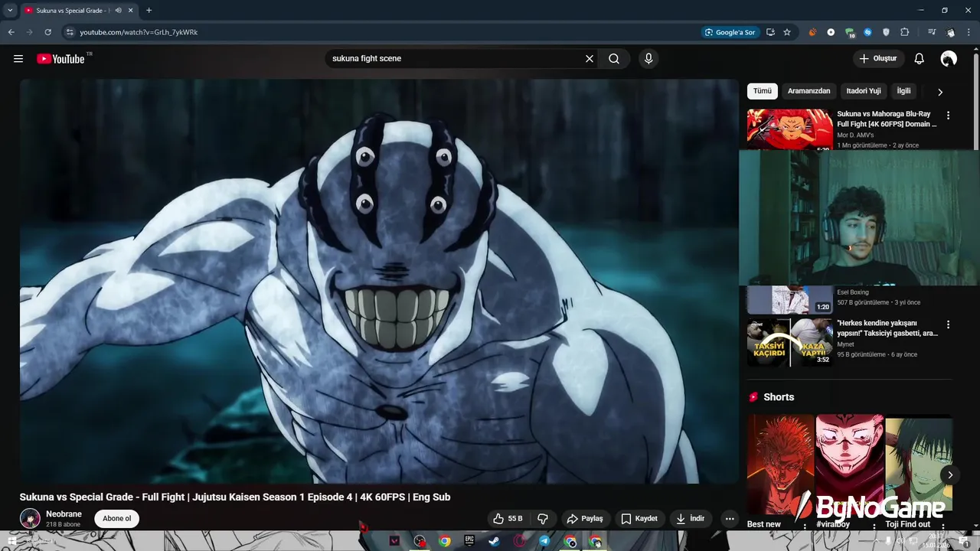Select the Itadori Yuji filter chip
Screen dimensions: 980x551
coord(864,91)
